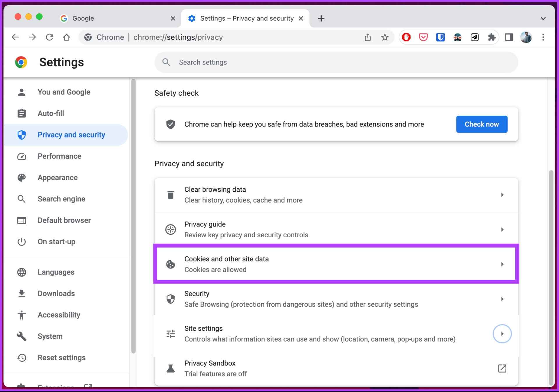Click the red ad-blocker extension icon
Viewport: 559px width, 392px height.
[x=406, y=37]
